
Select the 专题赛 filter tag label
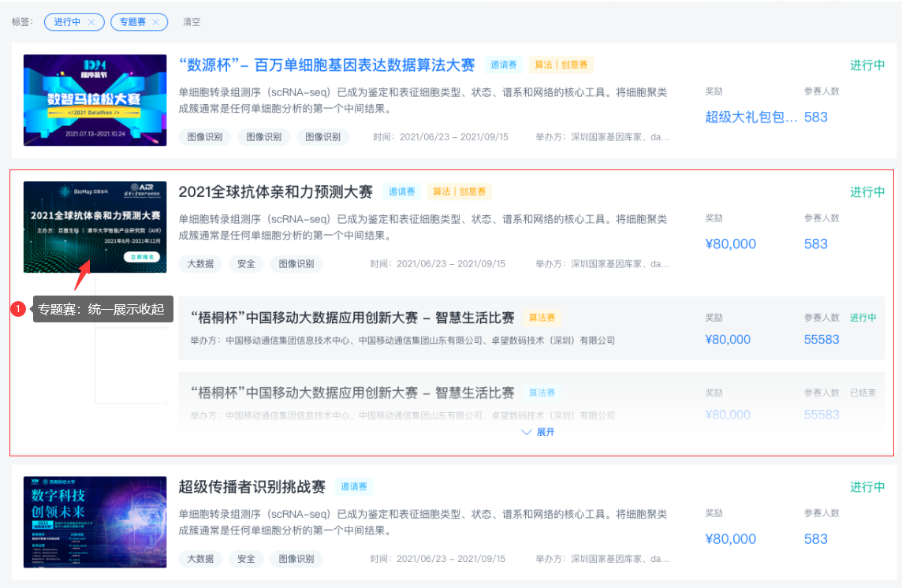[132, 22]
